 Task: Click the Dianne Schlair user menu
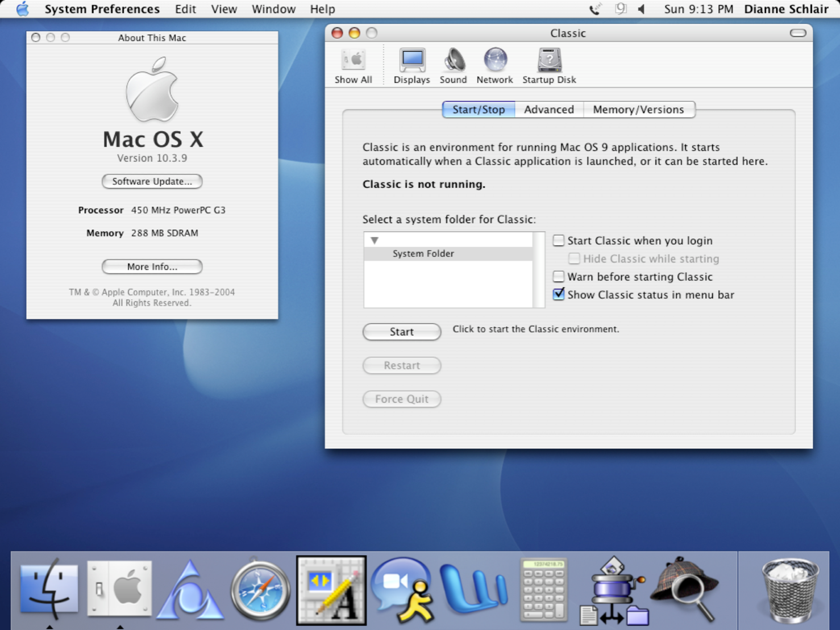tap(786, 9)
